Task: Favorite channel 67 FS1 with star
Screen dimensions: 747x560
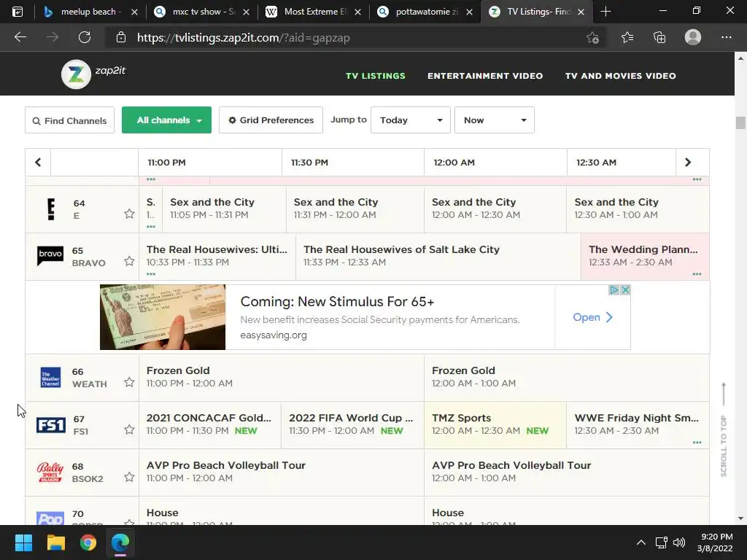Action: [x=129, y=429]
